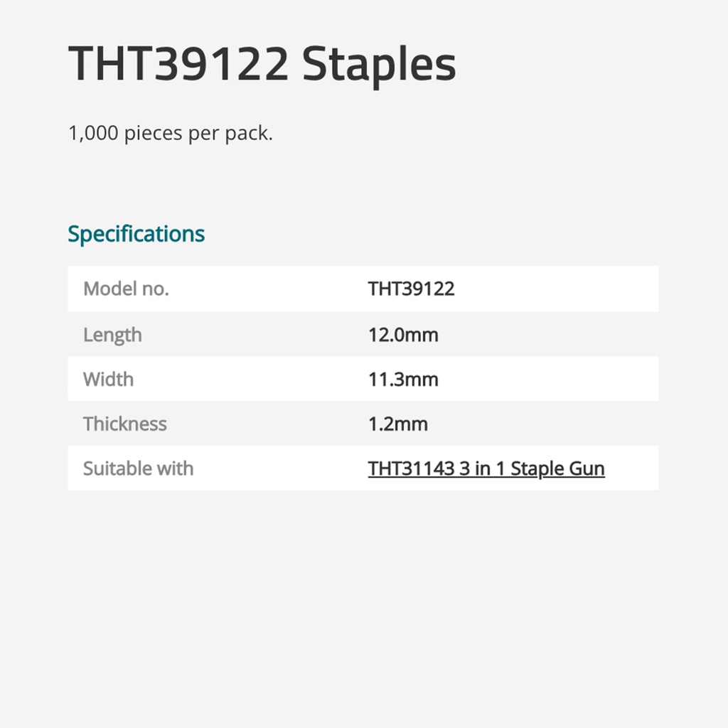Click the empty area below the specifications table
Screen dimensions: 728x728
tap(363, 604)
